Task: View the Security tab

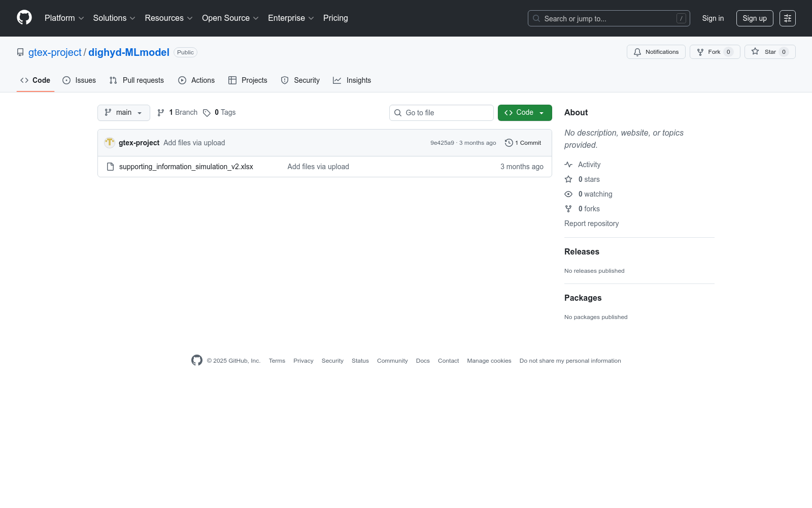Action: 300,80
